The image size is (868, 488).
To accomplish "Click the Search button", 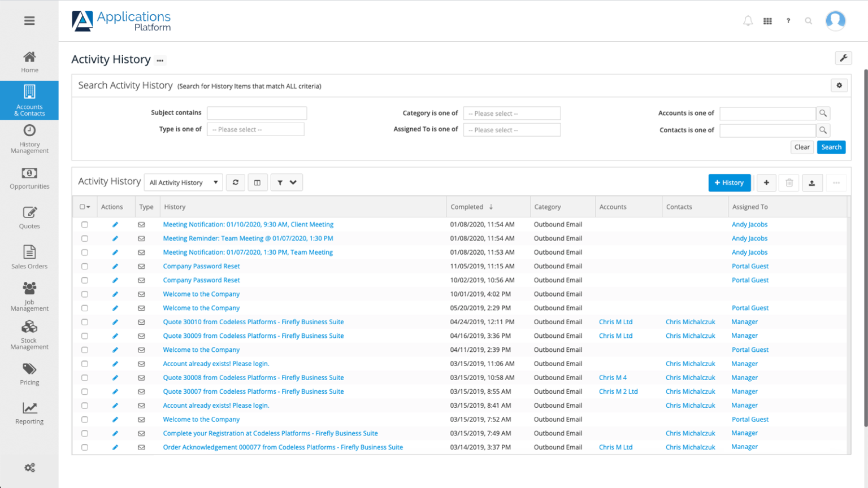I will [x=831, y=147].
